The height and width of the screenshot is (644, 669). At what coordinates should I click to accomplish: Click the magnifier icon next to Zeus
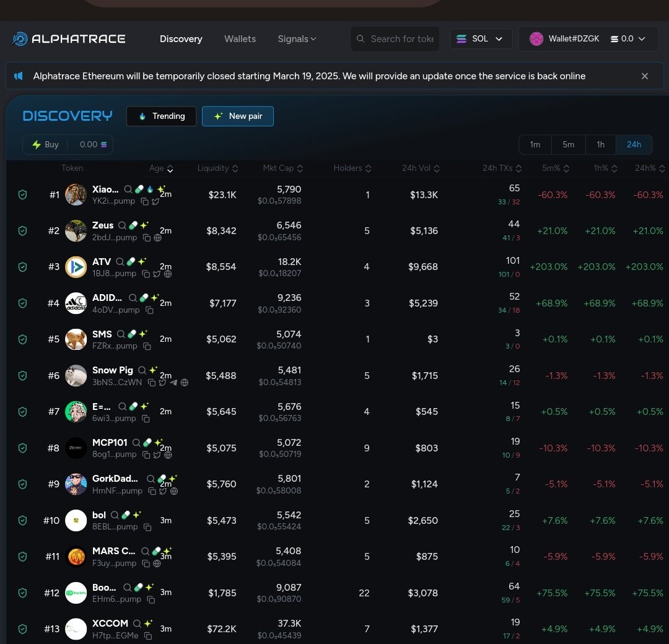tap(122, 225)
